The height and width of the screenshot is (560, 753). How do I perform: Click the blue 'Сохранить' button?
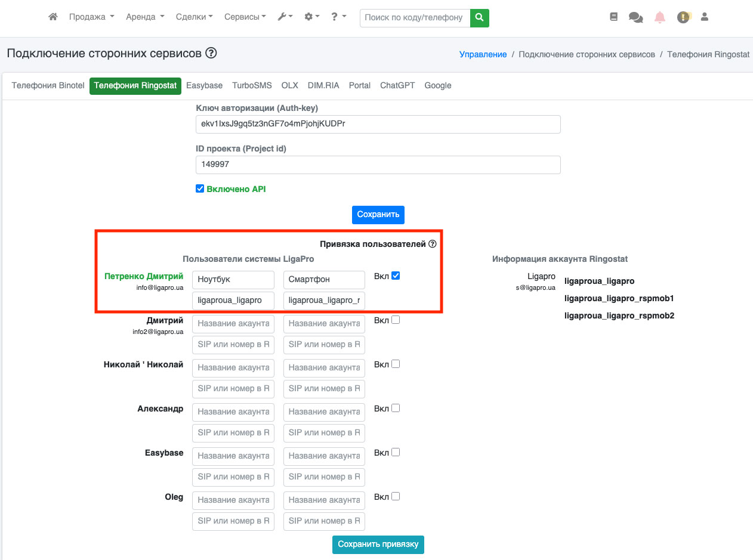point(378,215)
